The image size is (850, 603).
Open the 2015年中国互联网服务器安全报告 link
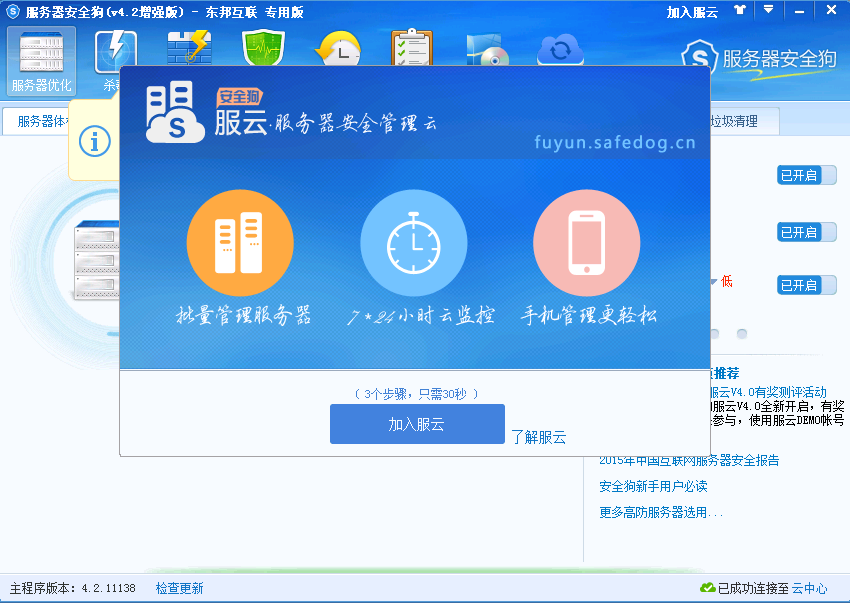(689, 460)
